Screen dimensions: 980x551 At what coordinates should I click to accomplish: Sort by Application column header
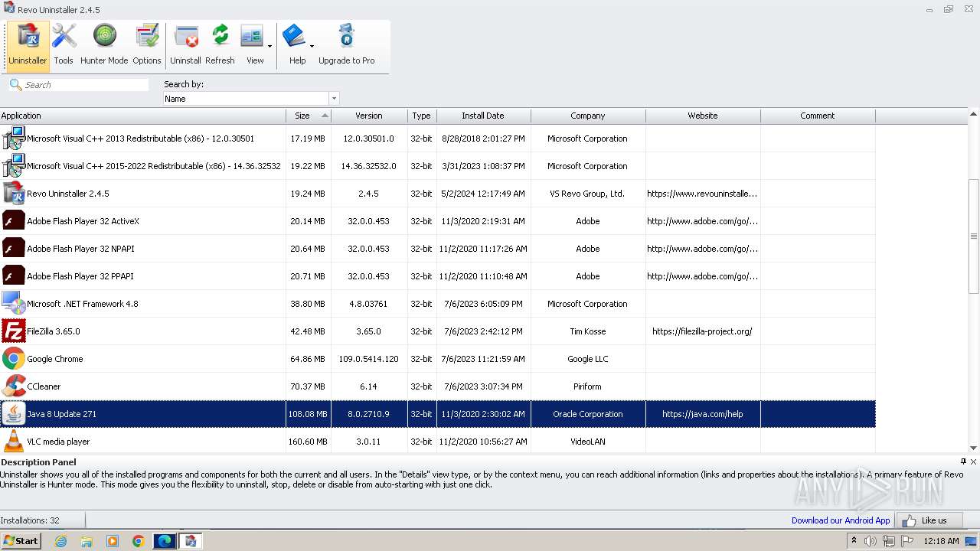click(x=143, y=116)
